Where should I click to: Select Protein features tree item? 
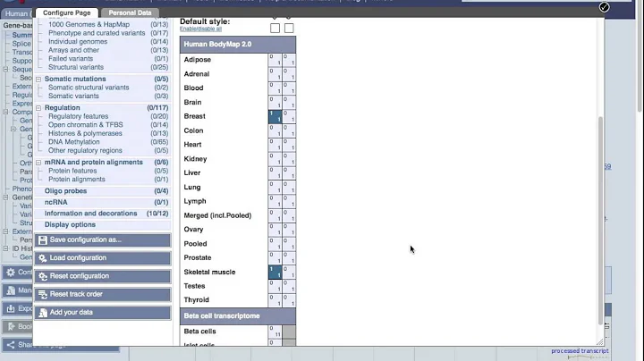[x=72, y=171]
